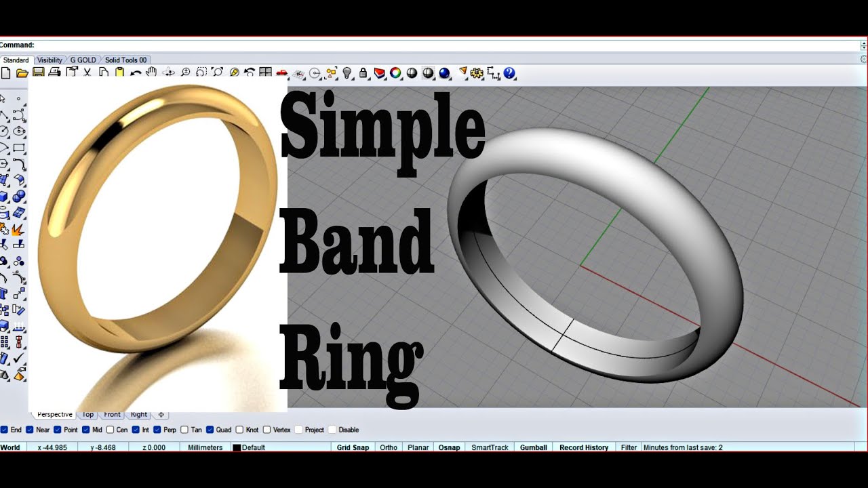Click the Zoom window icon

tap(201, 73)
